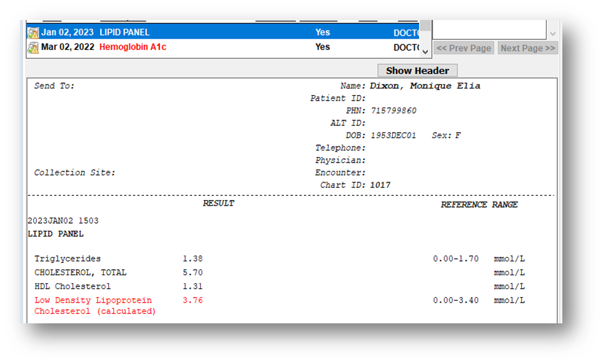Image resolution: width=603 pixels, height=364 pixels.
Task: Click the PHN value 715799860
Action: (x=393, y=111)
